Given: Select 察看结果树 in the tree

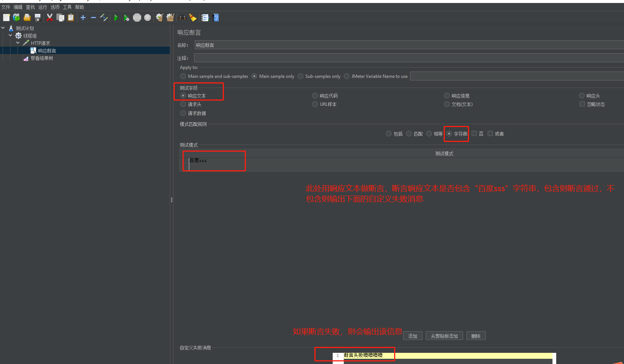Looking at the screenshot, I should [x=42, y=58].
